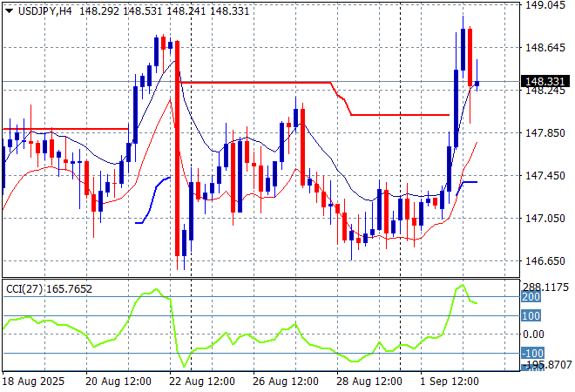This screenshot has width=575, height=392.
Task: Click the USDJPY,H4 symbol title
Action: coord(44,10)
